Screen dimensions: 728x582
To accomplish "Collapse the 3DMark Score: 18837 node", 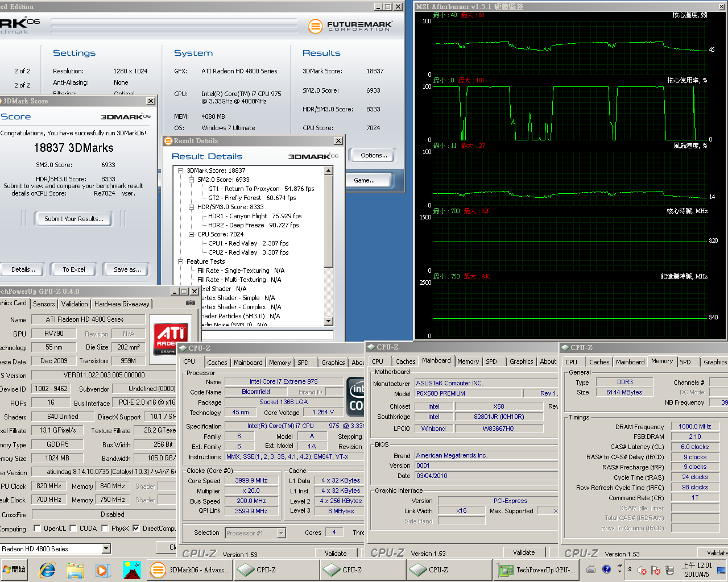I will pyautogui.click(x=180, y=171).
